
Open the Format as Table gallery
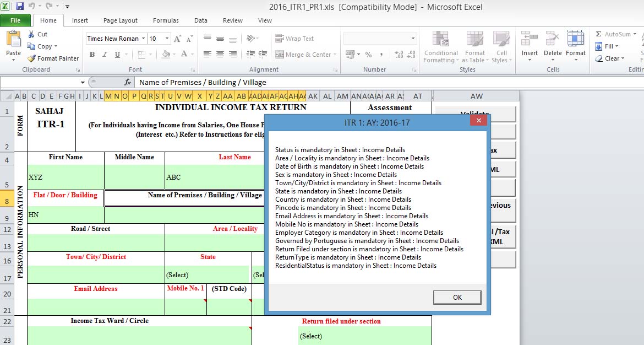point(475,47)
